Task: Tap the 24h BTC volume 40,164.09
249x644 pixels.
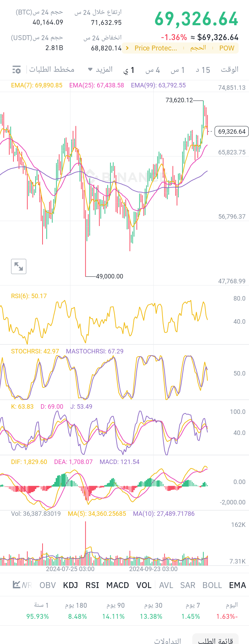Action: tap(48, 22)
